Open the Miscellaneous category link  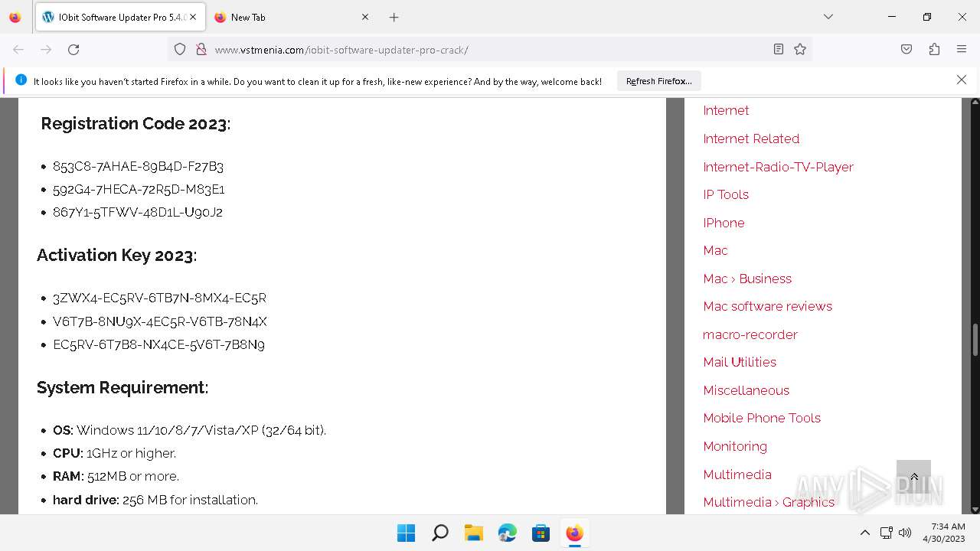(x=746, y=390)
